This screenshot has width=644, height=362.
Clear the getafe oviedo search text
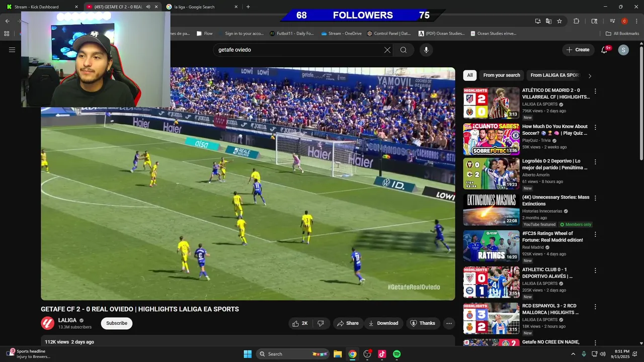[387, 50]
